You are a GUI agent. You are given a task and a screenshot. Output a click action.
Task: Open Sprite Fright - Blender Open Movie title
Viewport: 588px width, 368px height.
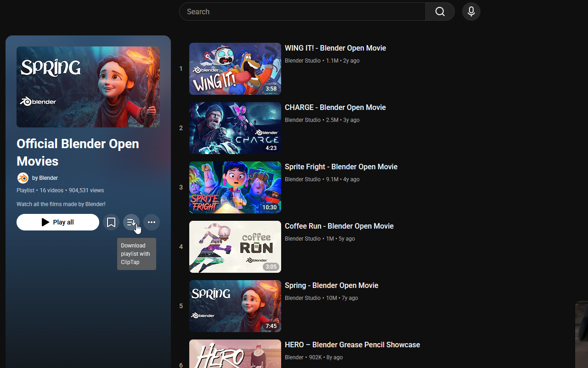(341, 167)
